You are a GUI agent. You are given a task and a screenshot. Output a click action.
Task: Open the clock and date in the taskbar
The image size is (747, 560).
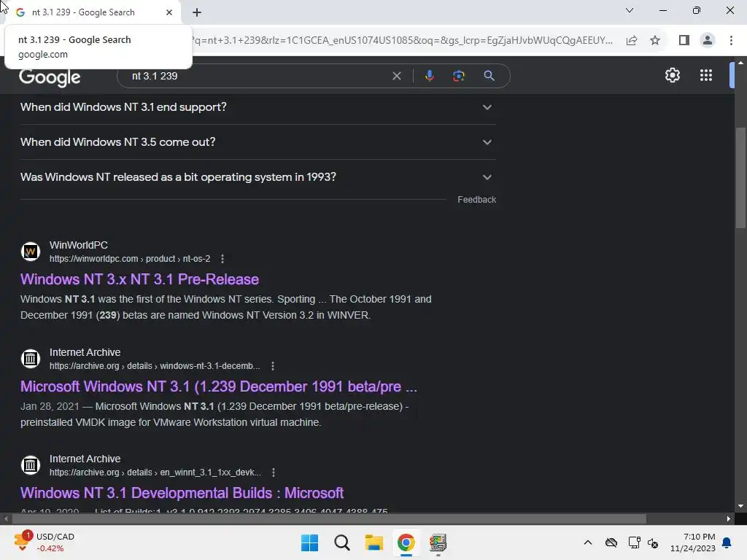point(693,542)
